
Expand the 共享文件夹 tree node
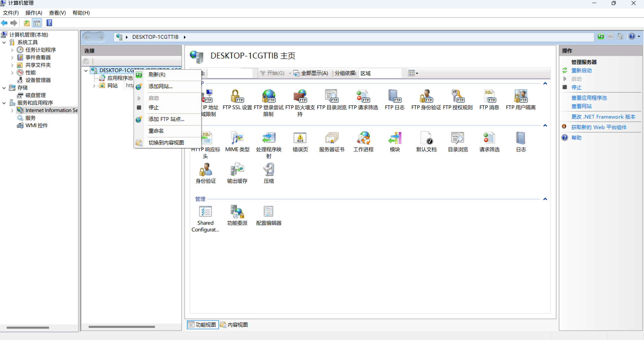click(x=12, y=65)
